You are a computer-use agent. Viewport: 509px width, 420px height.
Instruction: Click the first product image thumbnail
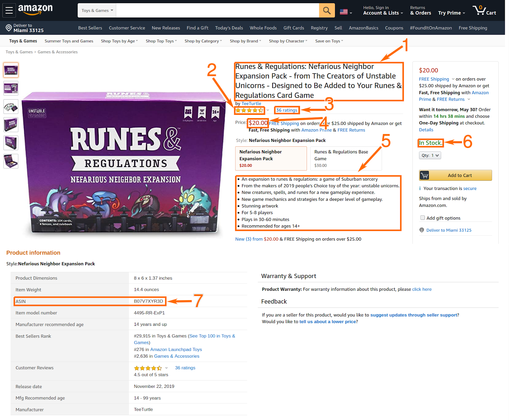10,70
